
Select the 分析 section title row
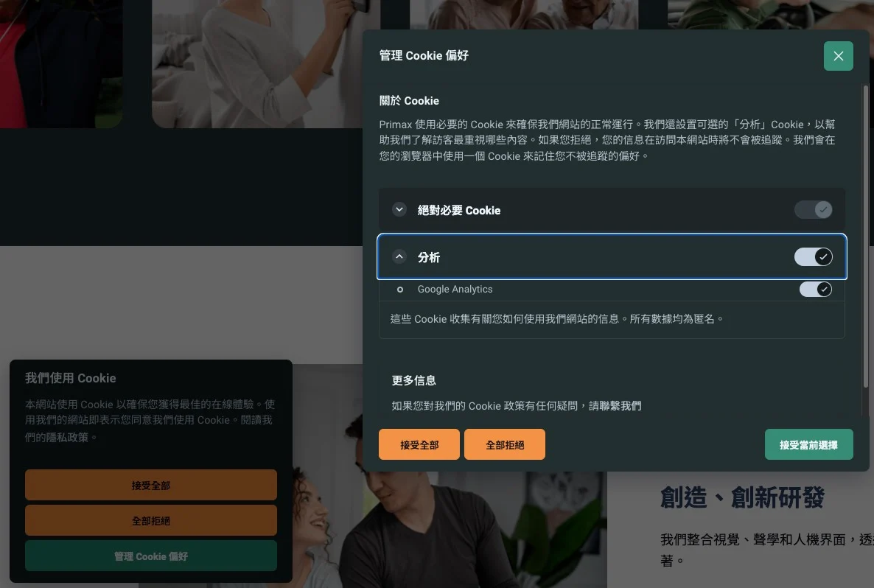coord(590,257)
